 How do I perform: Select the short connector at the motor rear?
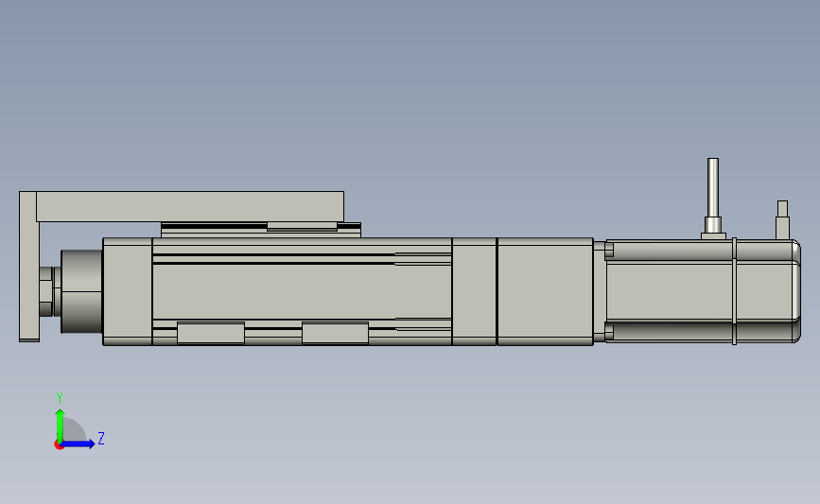tap(782, 220)
